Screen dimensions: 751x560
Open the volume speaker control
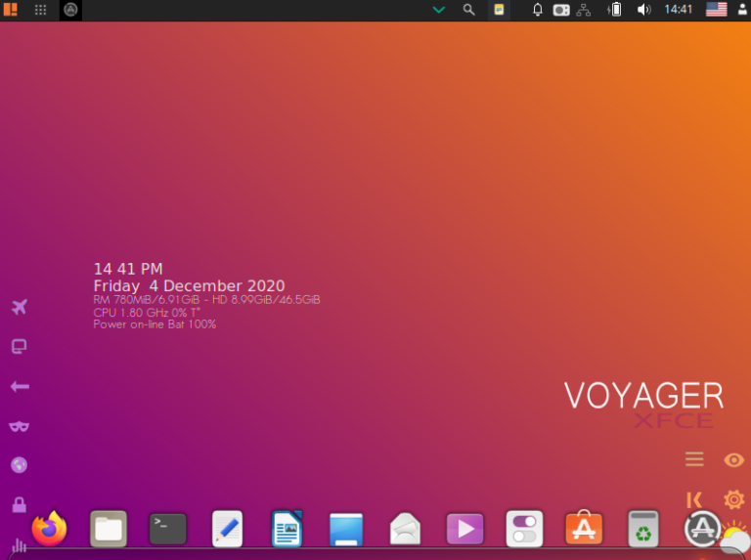[643, 10]
